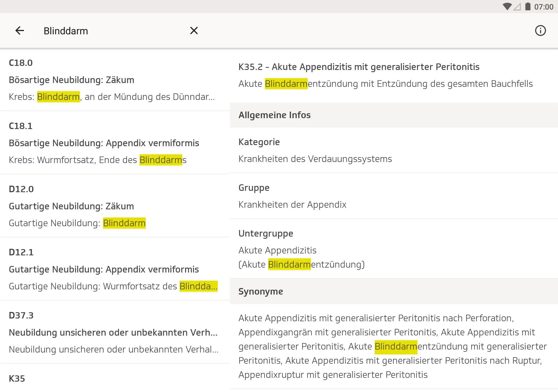Select 'Krankheiten der Appendix' group value
The image size is (558, 392).
292,205
